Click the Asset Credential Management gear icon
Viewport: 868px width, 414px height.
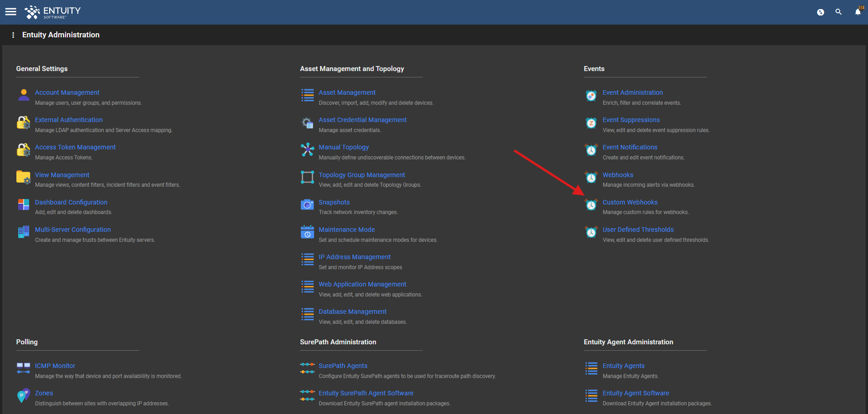click(308, 123)
